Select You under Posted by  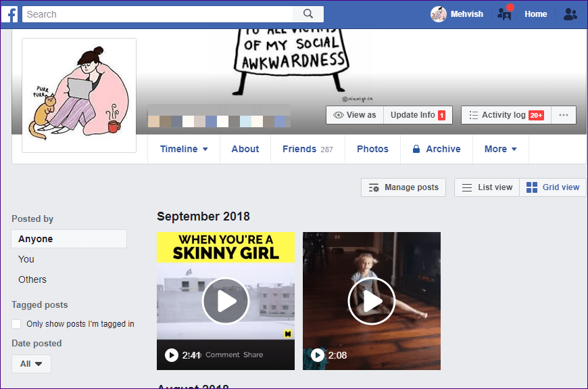(x=26, y=259)
